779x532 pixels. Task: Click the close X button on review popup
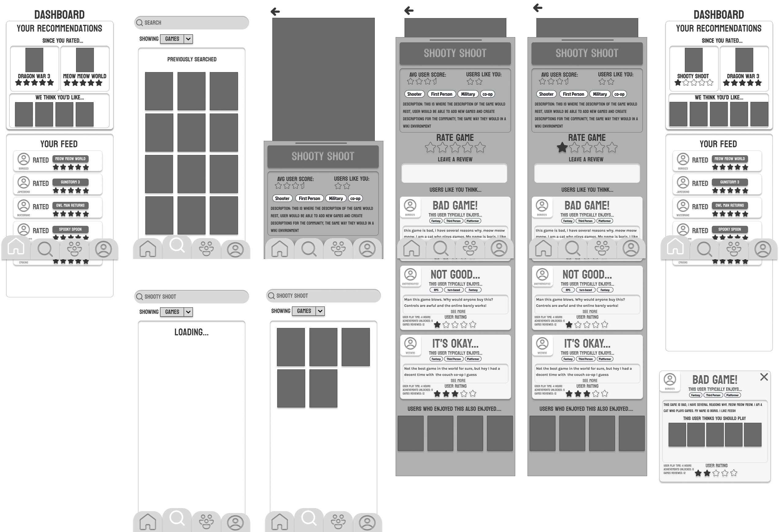click(x=764, y=376)
